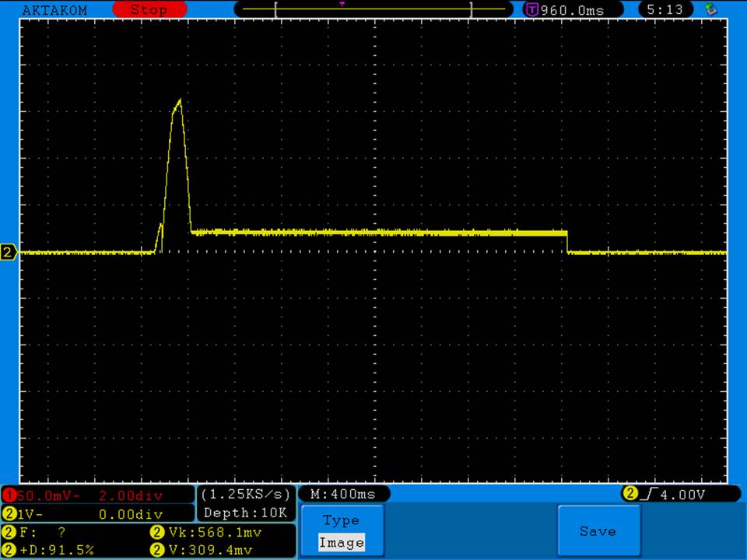747x560 pixels.
Task: Click the 1.25KS/s sample rate readout
Action: [x=245, y=495]
